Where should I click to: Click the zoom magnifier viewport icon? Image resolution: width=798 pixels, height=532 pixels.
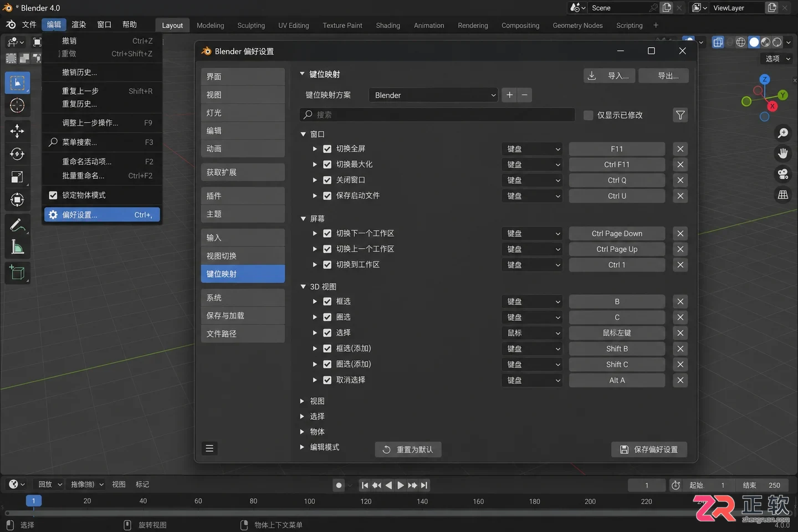click(783, 133)
